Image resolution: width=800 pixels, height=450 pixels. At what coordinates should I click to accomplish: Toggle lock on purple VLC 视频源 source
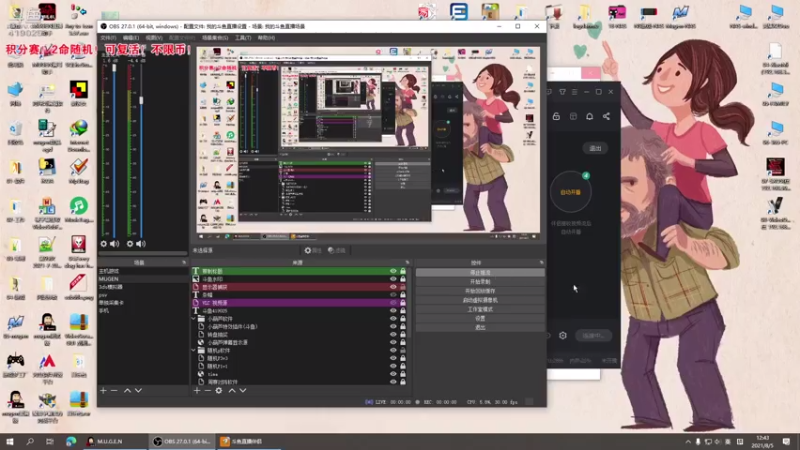pyautogui.click(x=403, y=303)
